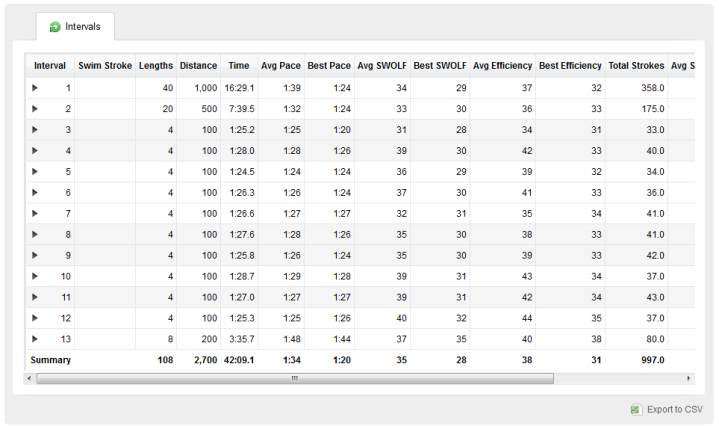Image resolution: width=719 pixels, height=426 pixels.
Task: Click the horizontal scrollbar thumb
Action: (295, 378)
